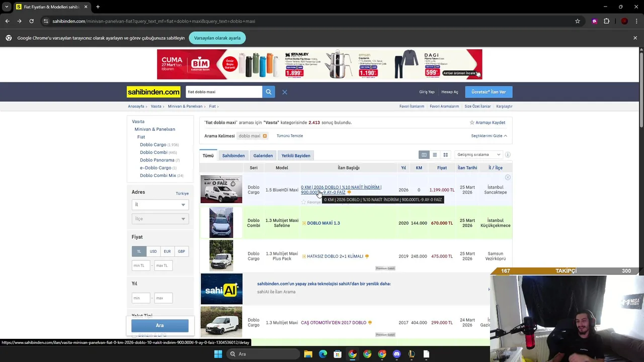Viewport: 644px width, 362px height.
Task: Click the sahibinden.com logo
Action: [153, 92]
